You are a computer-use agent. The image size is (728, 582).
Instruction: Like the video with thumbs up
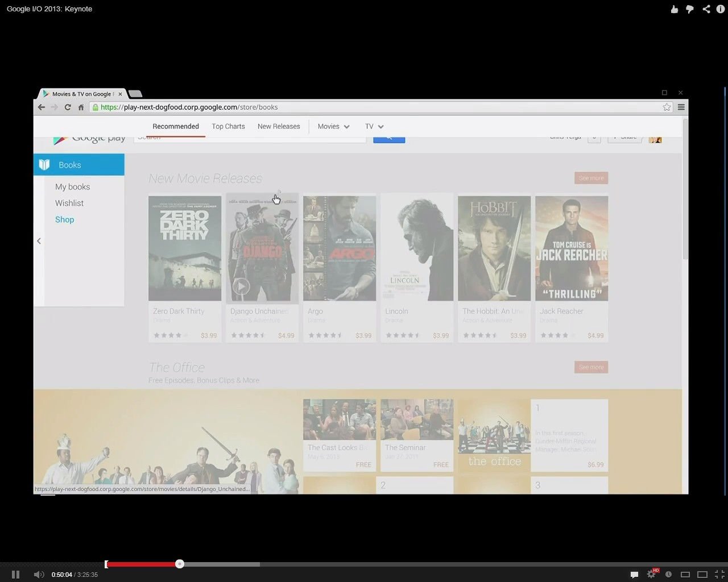(x=675, y=9)
